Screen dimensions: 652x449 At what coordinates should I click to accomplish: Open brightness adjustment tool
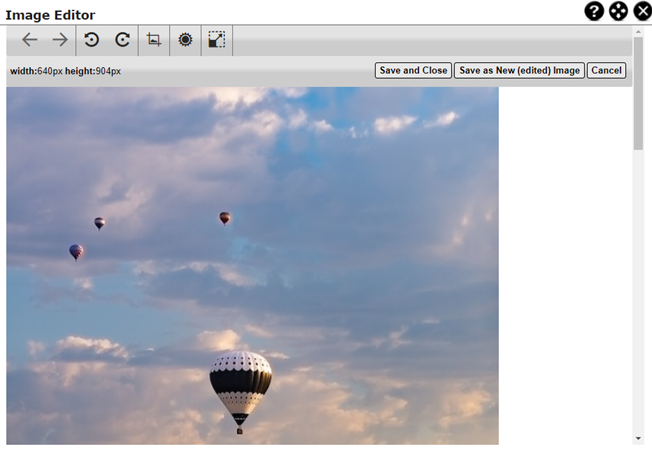pyautogui.click(x=185, y=40)
